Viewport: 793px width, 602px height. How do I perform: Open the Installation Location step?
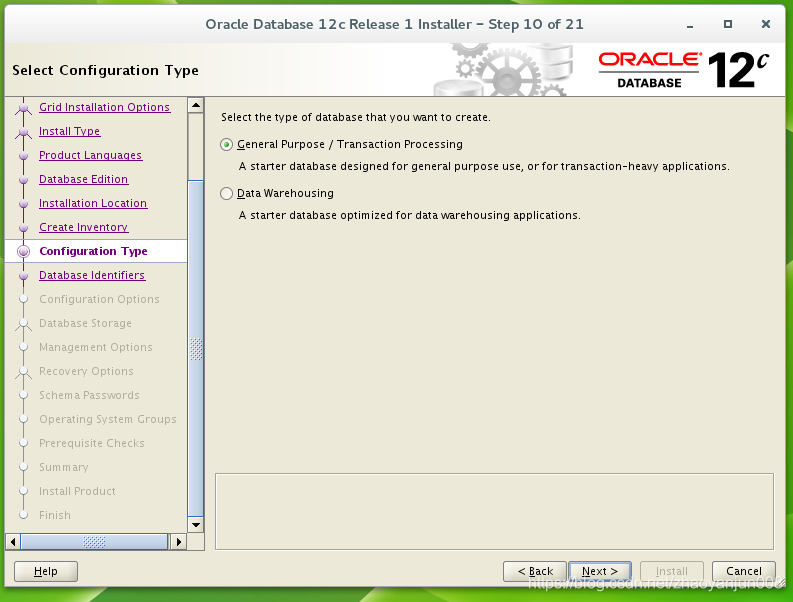point(93,203)
